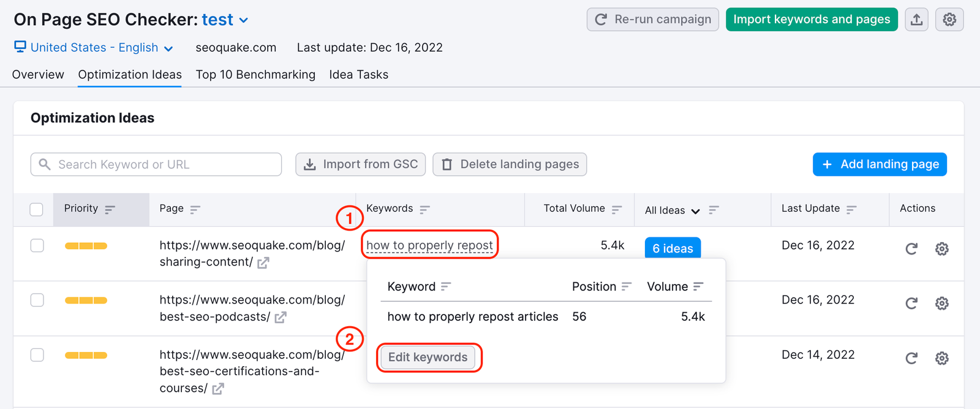The height and width of the screenshot is (409, 980).
Task: Focus the Search Keyword or URL field
Action: (x=156, y=164)
